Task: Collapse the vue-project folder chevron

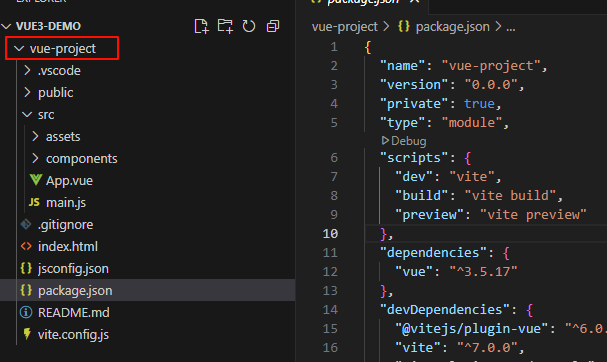Action: tap(19, 48)
